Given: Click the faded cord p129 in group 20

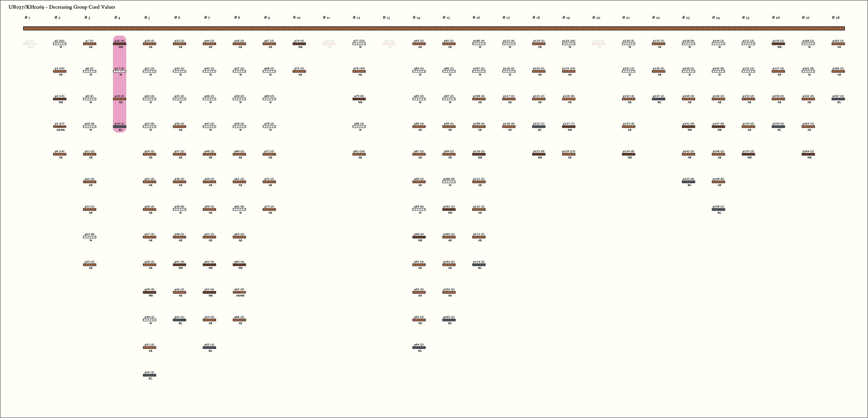Looking at the screenshot, I should coord(598,44).
